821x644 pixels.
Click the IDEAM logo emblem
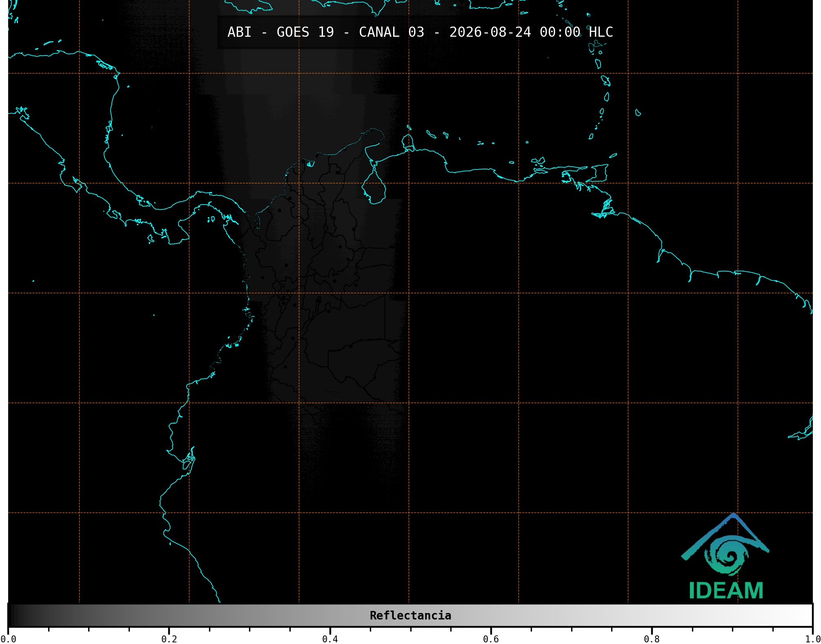tap(725, 544)
